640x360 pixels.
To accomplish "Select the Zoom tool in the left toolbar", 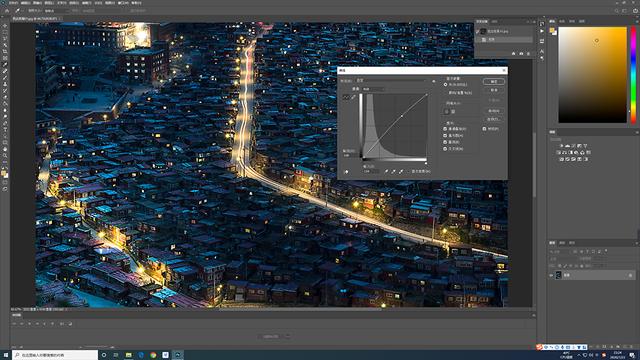I will (x=5, y=156).
